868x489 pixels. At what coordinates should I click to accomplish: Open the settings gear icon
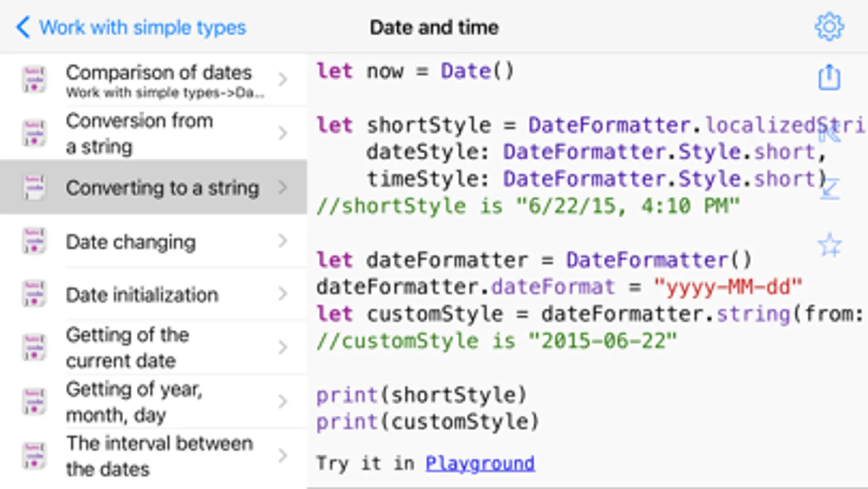tap(829, 27)
